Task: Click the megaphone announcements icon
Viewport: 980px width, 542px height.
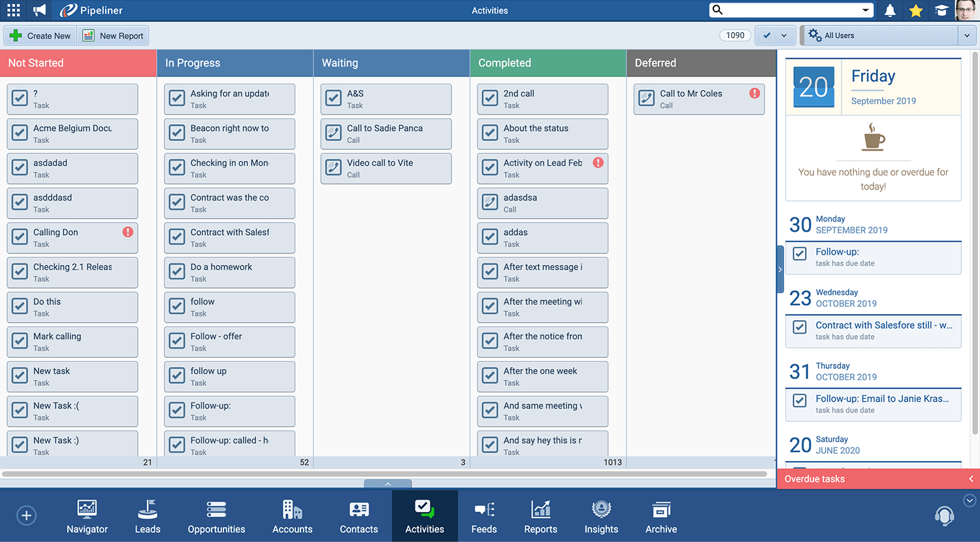Action: point(40,10)
